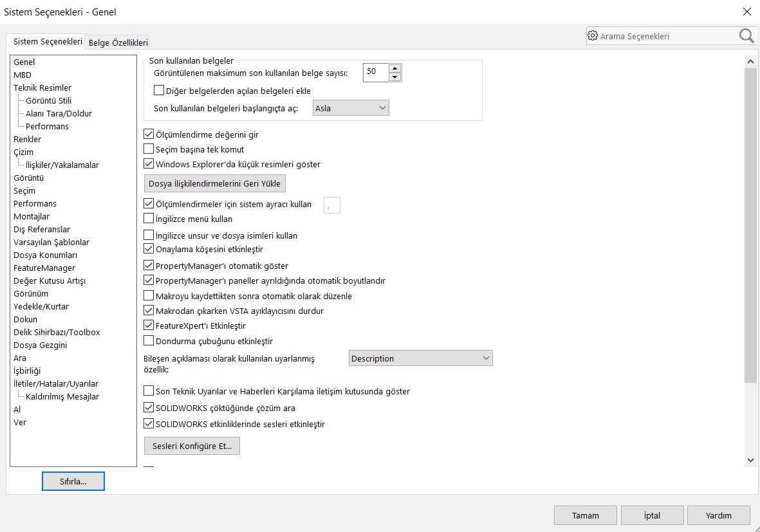760x532 pixels.
Task: Select 'Alanı Tara/Doldur' tree item
Action: (59, 113)
